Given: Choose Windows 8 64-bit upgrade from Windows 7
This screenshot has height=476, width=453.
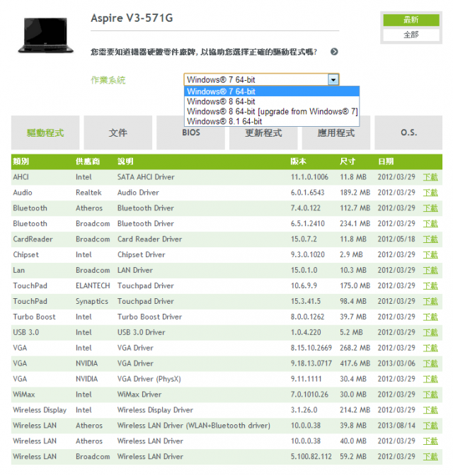Looking at the screenshot, I should click(x=272, y=111).
